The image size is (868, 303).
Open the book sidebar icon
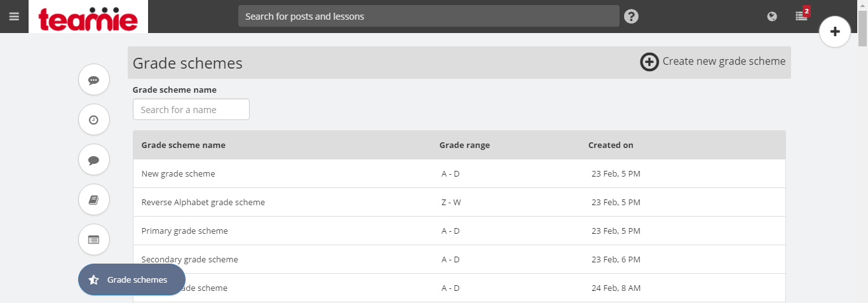(94, 199)
